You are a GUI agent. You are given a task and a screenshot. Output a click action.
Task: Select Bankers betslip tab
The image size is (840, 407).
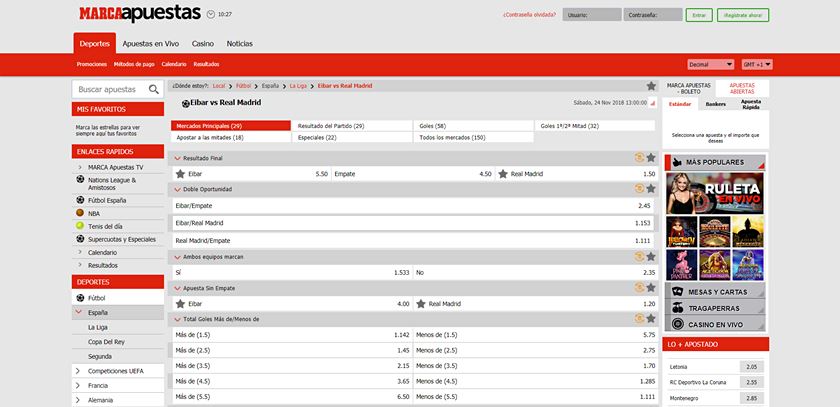coord(715,104)
